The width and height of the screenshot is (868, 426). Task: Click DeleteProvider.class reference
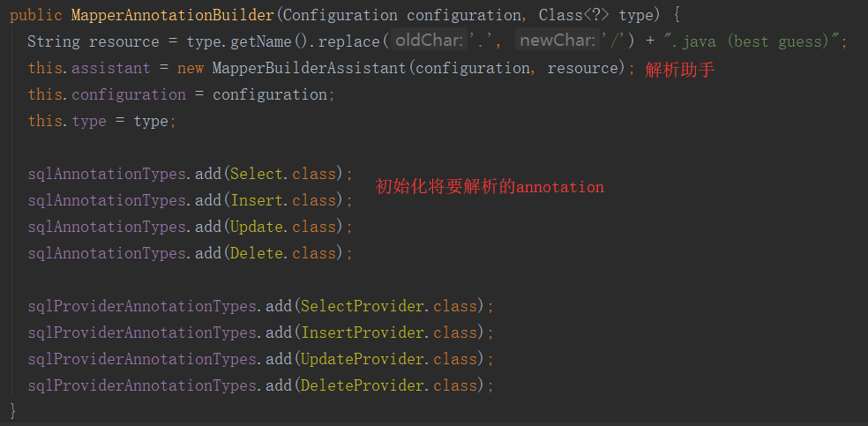point(389,385)
